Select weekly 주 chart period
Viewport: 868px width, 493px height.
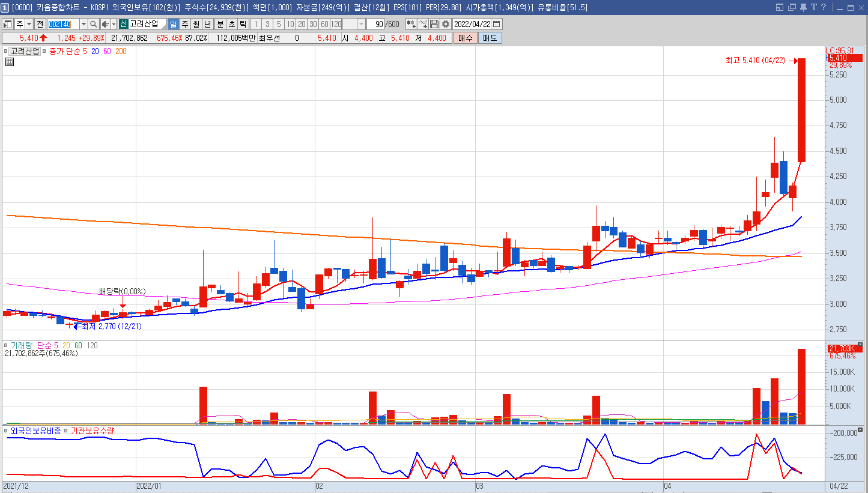(x=184, y=24)
